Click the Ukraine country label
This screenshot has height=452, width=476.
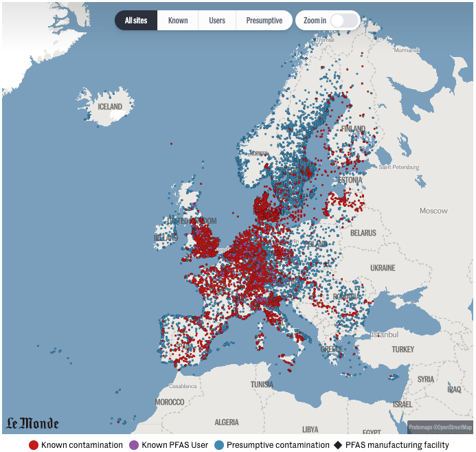click(383, 267)
